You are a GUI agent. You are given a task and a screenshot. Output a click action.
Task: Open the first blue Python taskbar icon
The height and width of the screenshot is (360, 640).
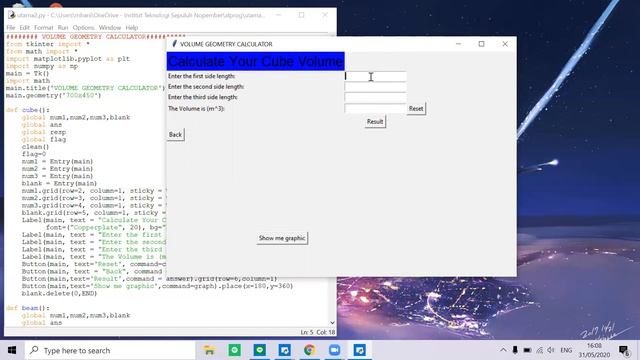(284, 350)
